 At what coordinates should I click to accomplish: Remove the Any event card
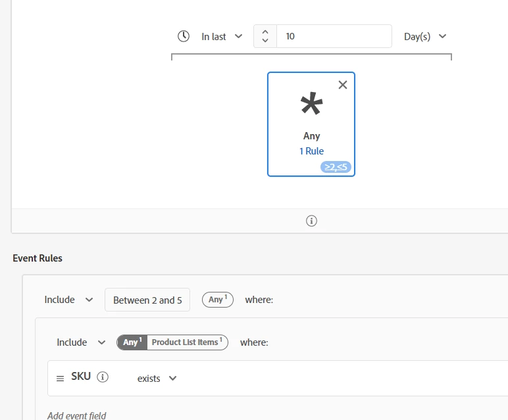[x=342, y=85]
